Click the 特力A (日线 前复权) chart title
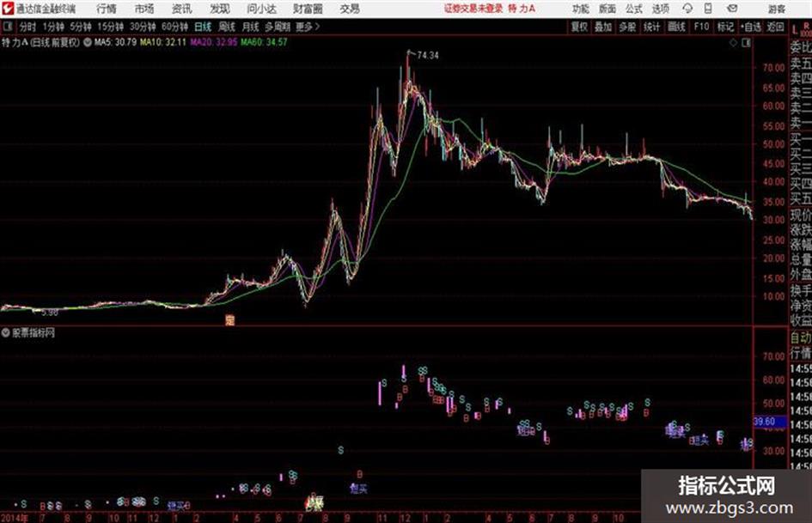The image size is (812, 523). click(41, 42)
